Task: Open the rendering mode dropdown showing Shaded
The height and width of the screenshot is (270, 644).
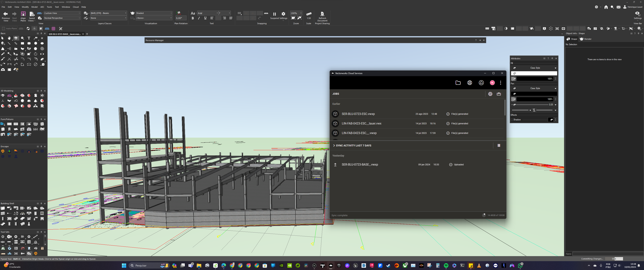Action: [x=154, y=13]
